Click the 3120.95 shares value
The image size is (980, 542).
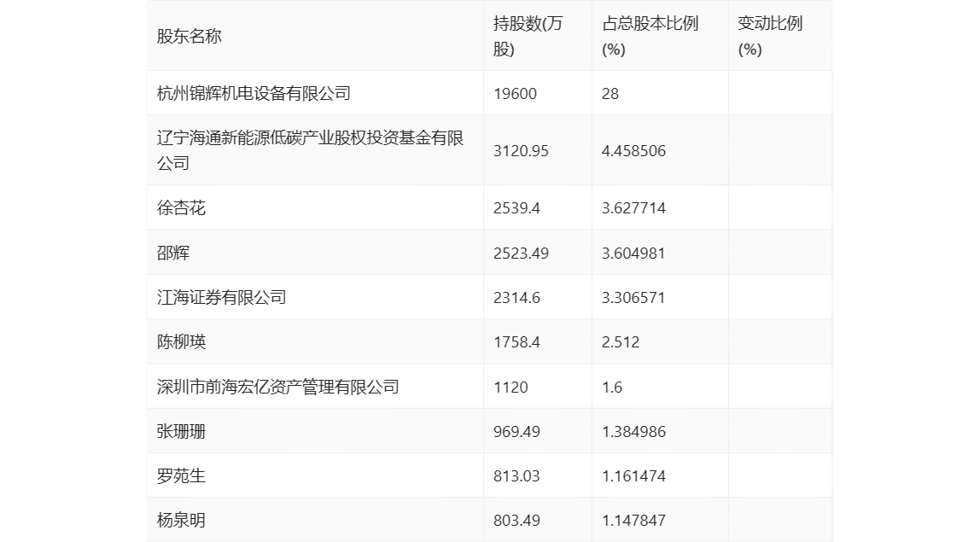[521, 151]
